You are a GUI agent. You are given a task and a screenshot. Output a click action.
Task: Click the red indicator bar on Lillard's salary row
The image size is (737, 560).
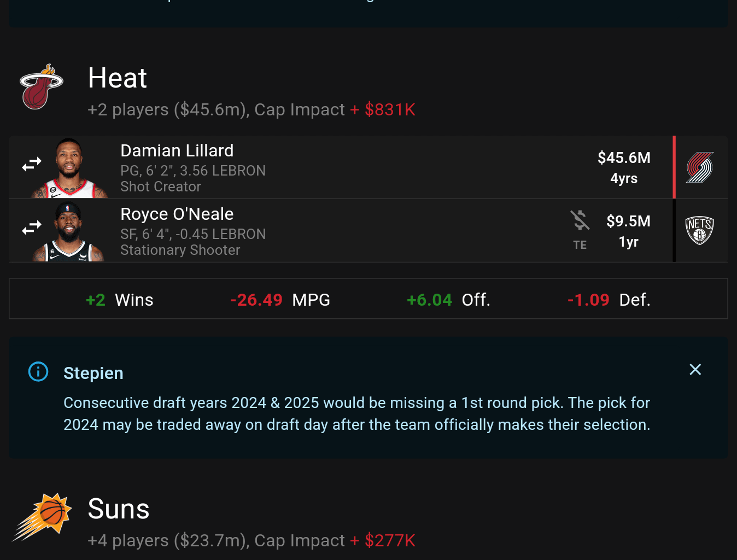pyautogui.click(x=674, y=167)
